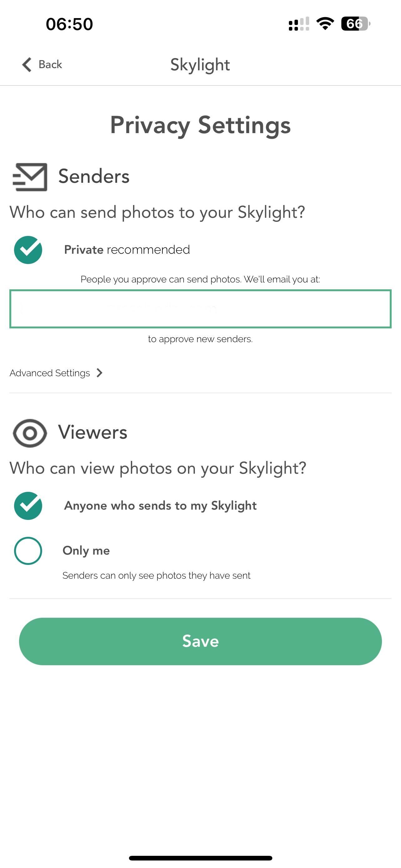
Task: Tap the Privacy Settings heading
Action: click(x=200, y=125)
